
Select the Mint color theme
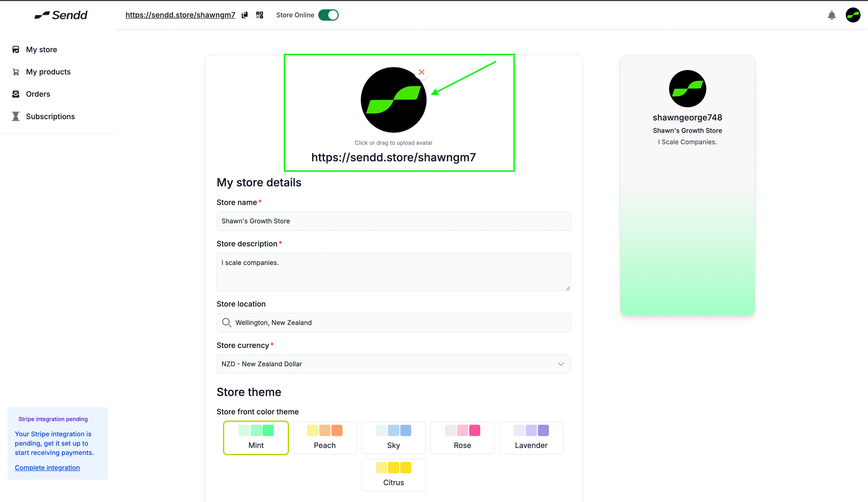click(x=256, y=438)
